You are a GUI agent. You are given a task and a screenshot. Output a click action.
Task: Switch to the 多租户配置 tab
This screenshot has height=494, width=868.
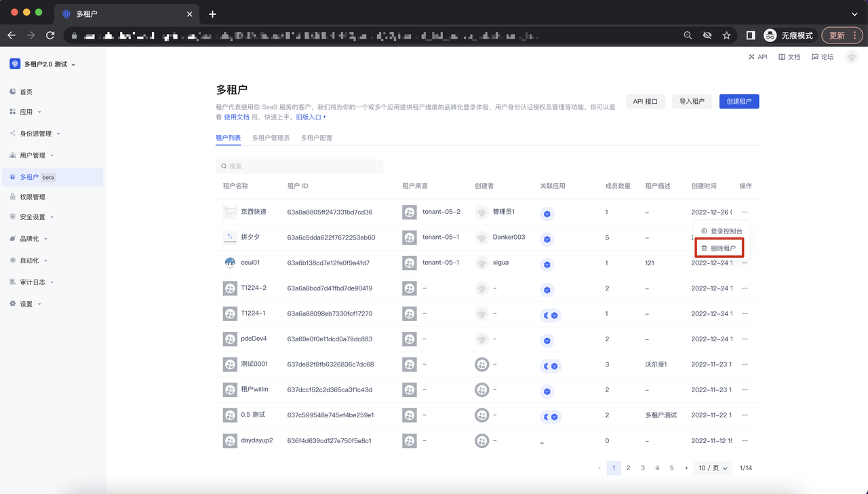click(x=317, y=138)
